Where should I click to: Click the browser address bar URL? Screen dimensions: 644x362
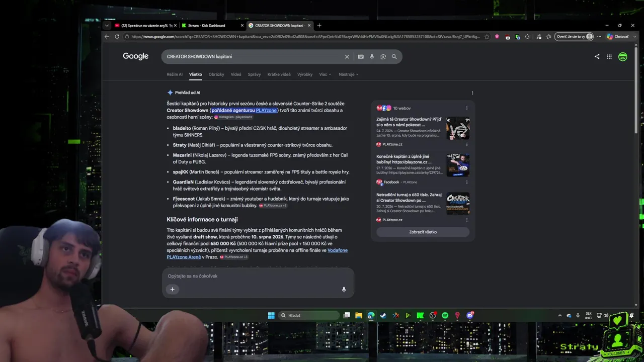305,37
